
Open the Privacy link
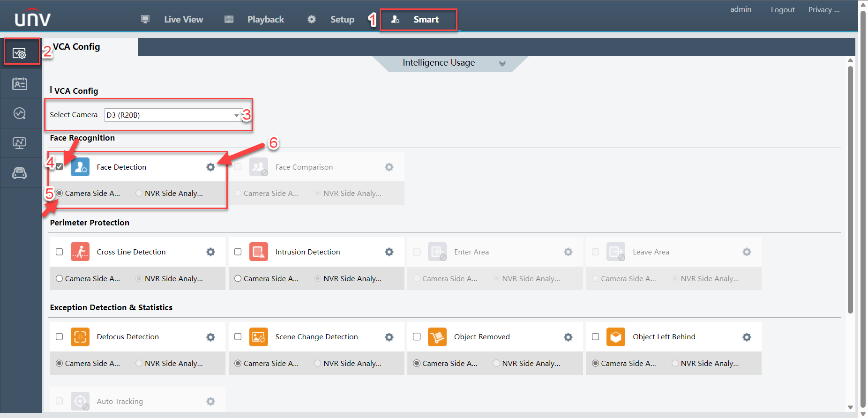pyautogui.click(x=823, y=10)
